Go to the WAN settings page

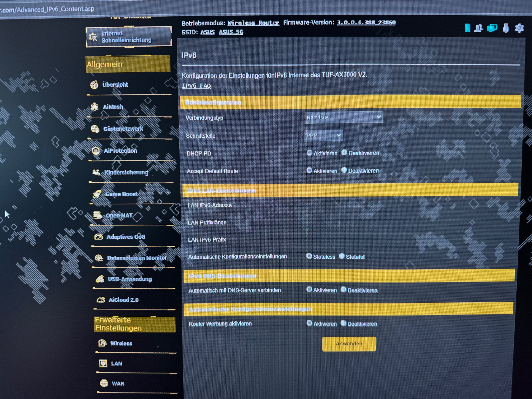(118, 384)
